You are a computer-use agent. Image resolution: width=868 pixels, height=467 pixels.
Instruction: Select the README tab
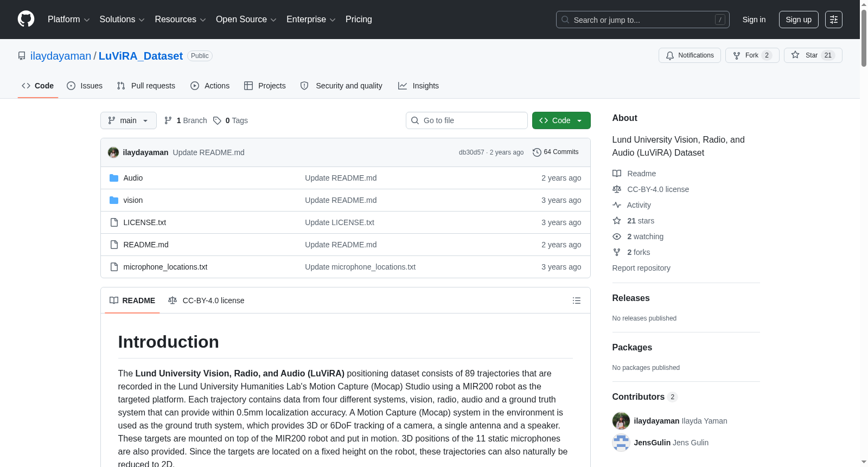(132, 300)
